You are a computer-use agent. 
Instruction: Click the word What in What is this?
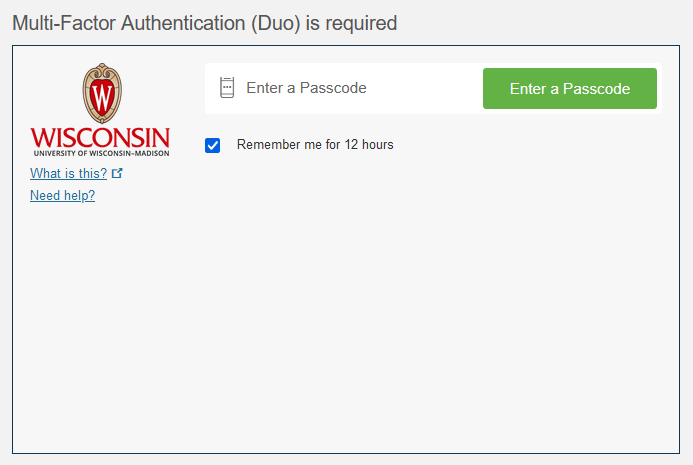tap(46, 174)
